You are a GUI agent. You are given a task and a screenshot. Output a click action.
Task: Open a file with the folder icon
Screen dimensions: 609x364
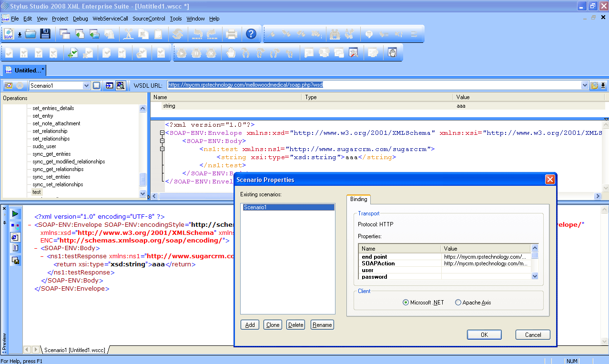(30, 34)
